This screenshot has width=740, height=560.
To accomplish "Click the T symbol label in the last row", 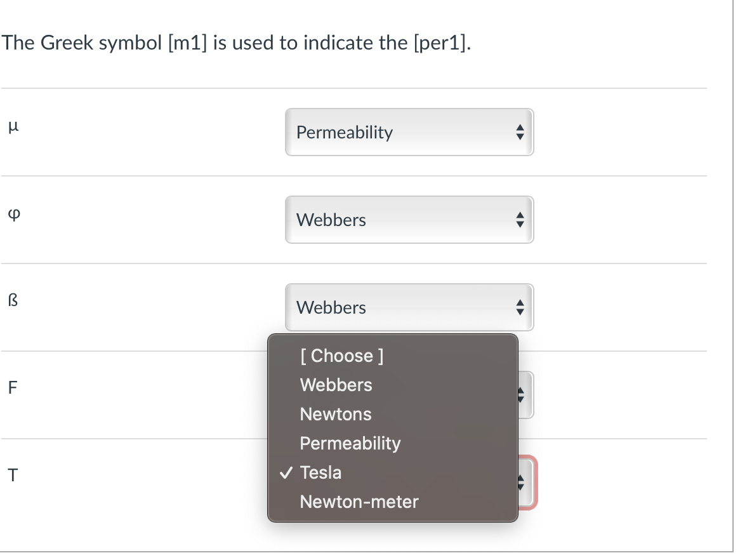I will pyautogui.click(x=11, y=475).
